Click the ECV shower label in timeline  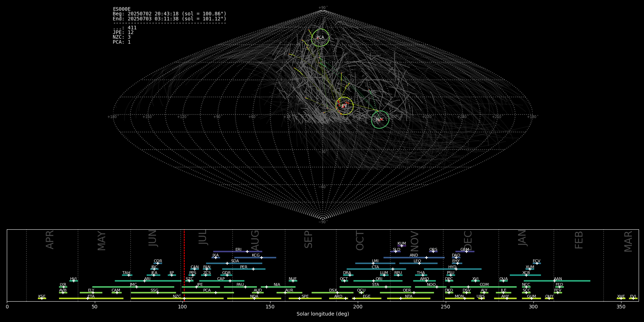coord(536,261)
